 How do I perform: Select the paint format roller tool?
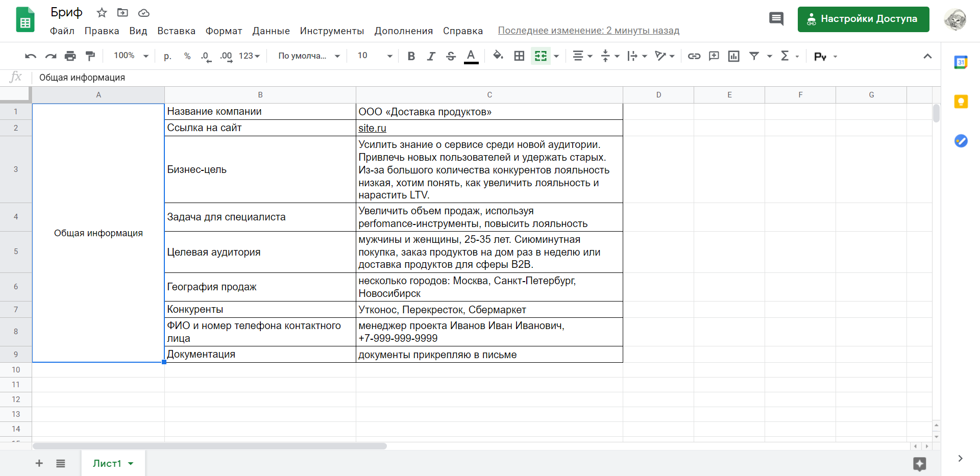tap(90, 56)
